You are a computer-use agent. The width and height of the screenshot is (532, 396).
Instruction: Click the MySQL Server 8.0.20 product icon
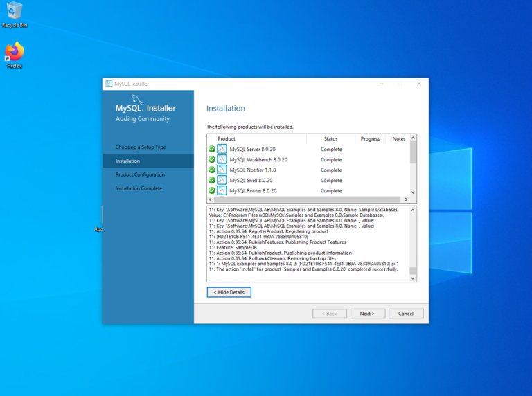222,149
